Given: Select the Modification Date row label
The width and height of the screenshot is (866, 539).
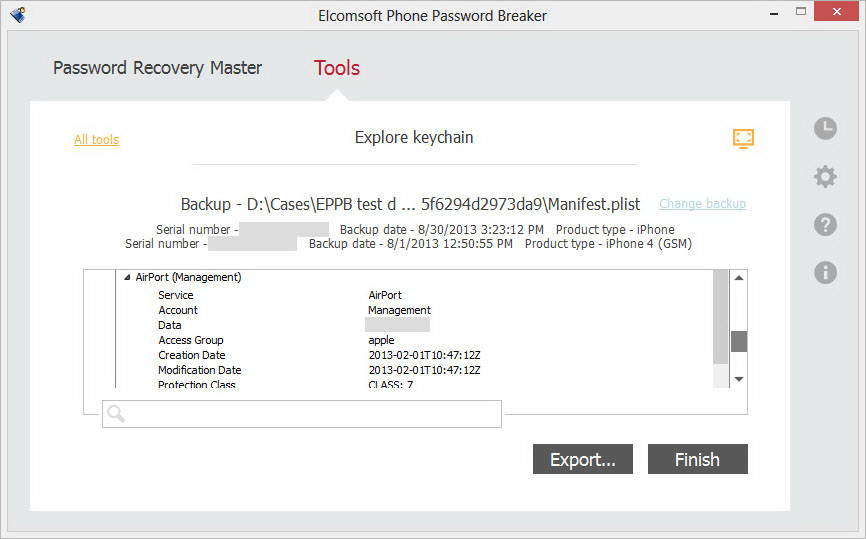Looking at the screenshot, I should [x=199, y=370].
